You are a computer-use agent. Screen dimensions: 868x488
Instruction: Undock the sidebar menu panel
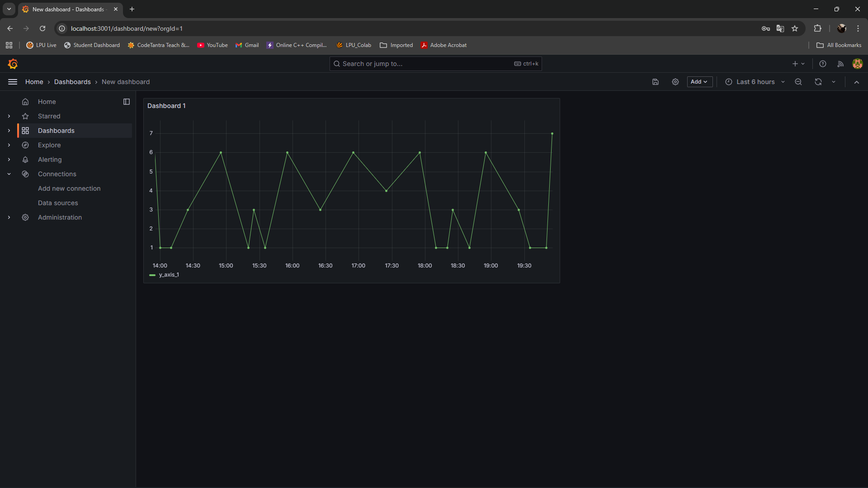127,102
